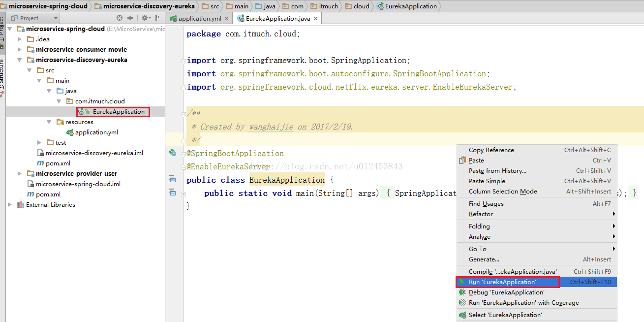Select EurekaApplication in project tree
Image resolution: width=644 pixels, height=322 pixels.
[119, 112]
